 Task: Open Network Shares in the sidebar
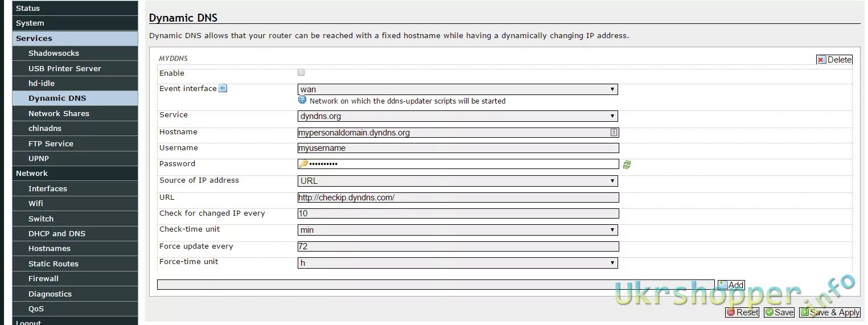[x=59, y=113]
